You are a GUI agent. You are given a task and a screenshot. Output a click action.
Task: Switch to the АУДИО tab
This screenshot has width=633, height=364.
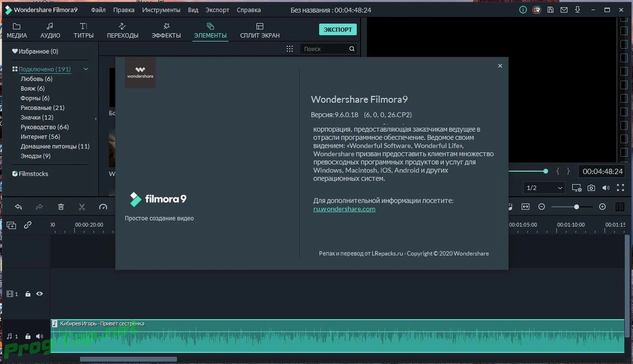[50, 31]
